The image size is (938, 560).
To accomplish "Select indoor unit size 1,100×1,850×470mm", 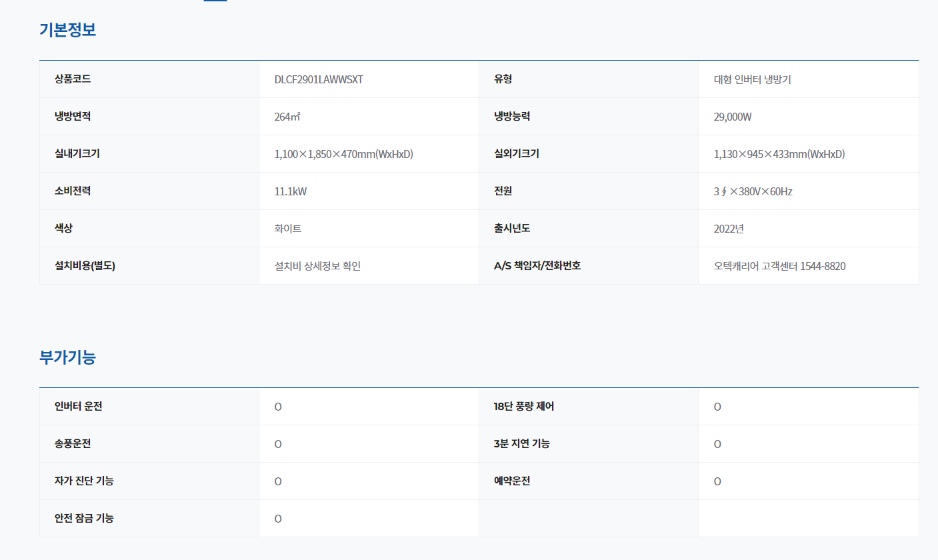I will (x=343, y=154).
